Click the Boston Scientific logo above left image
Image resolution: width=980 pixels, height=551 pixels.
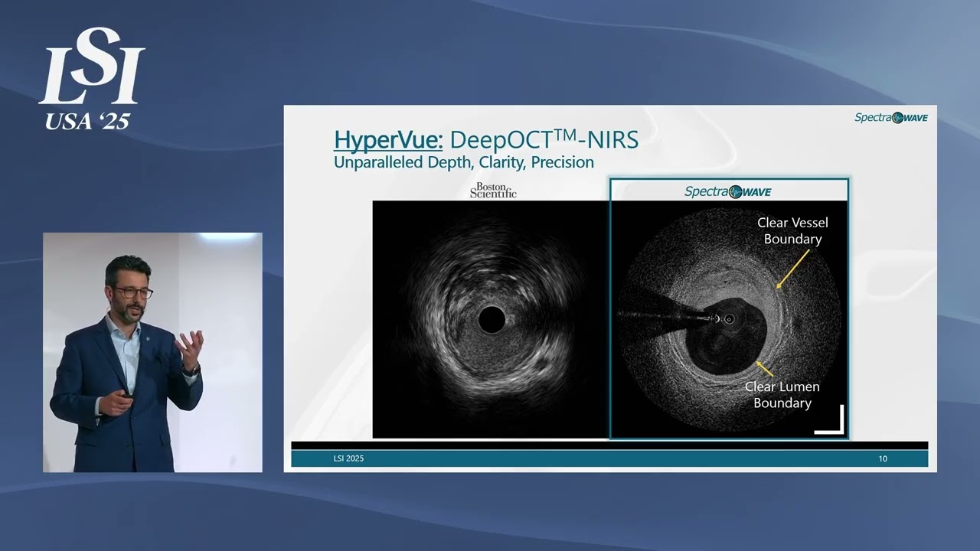pyautogui.click(x=493, y=190)
